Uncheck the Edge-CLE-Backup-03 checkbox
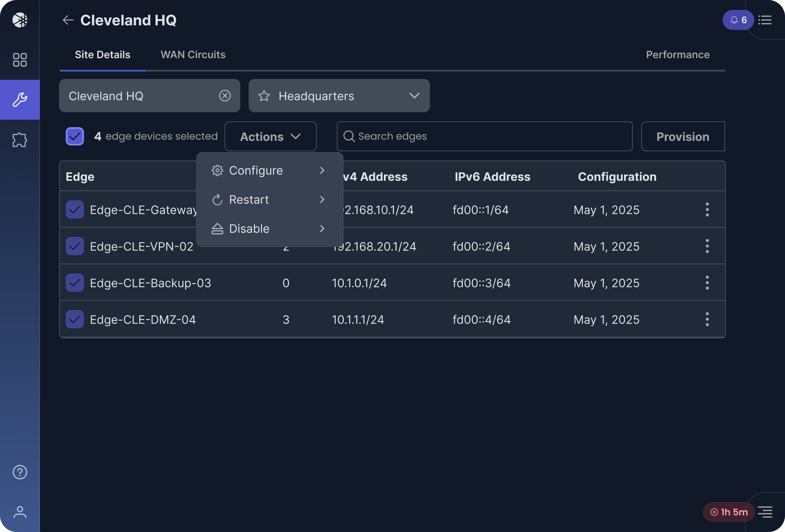Image resolution: width=785 pixels, height=532 pixels. pos(75,283)
